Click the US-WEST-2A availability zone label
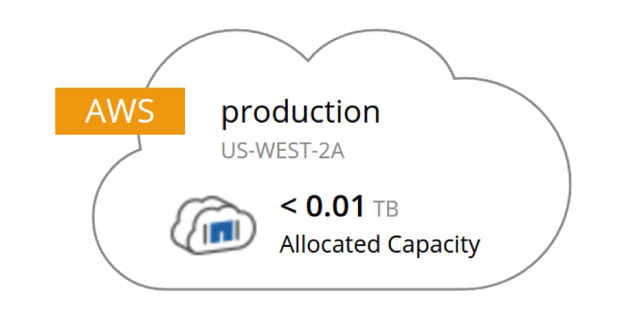 283,151
